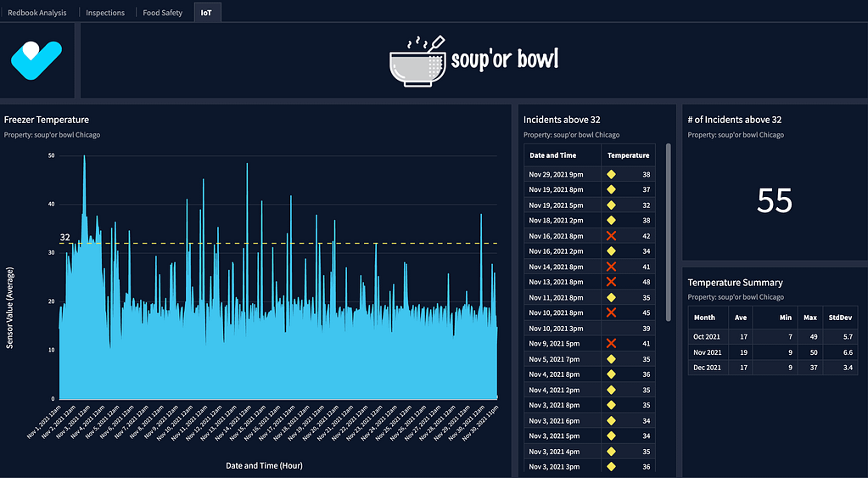Click the # of Incidents above 32 title

pyautogui.click(x=735, y=120)
